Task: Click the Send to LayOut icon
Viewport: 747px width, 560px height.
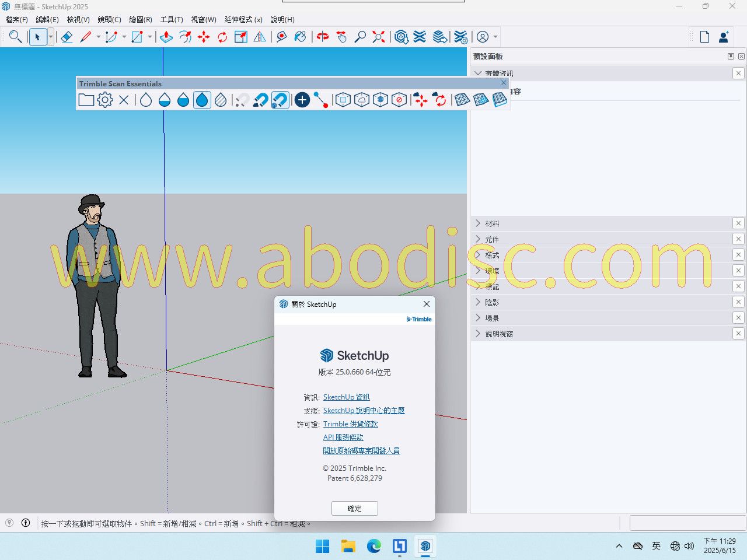Action: [x=440, y=37]
